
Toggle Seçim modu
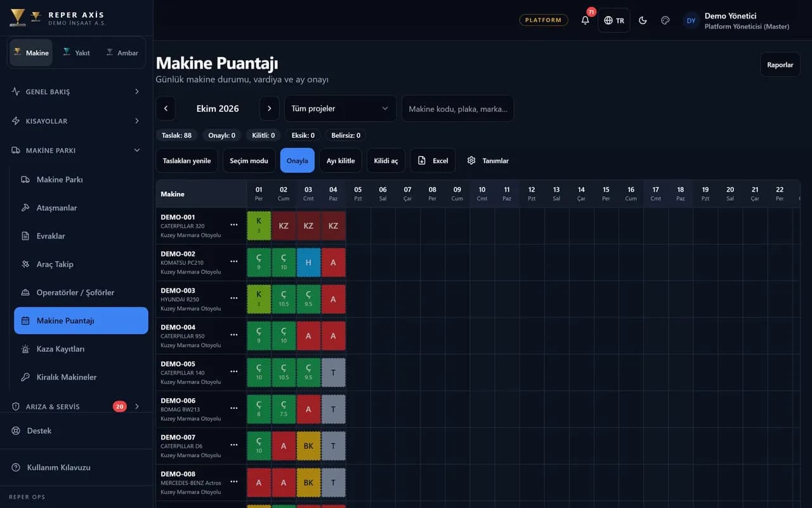point(249,161)
